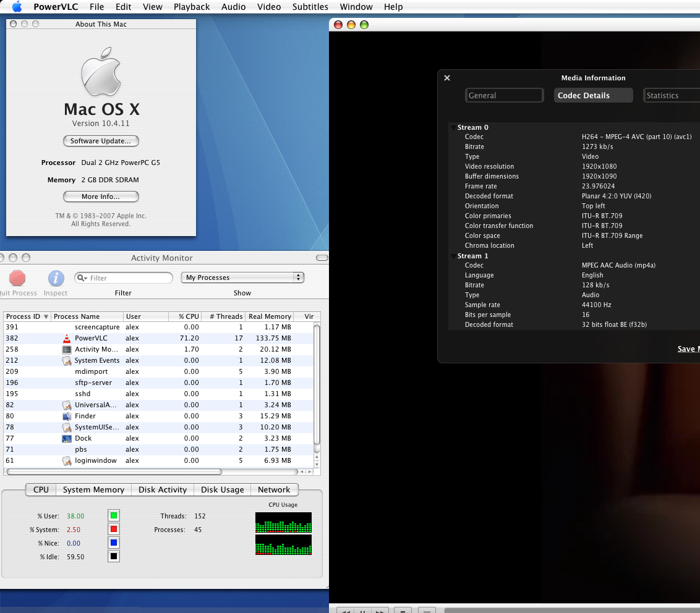Image resolution: width=700 pixels, height=613 pixels.
Task: Select the Codec Details tab
Action: pos(593,95)
